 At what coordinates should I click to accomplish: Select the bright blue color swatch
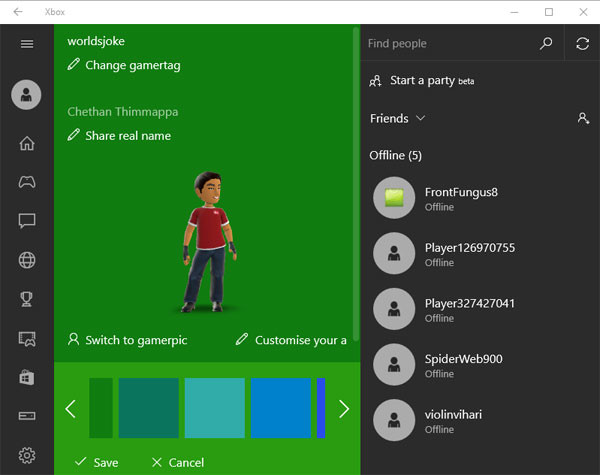point(281,408)
